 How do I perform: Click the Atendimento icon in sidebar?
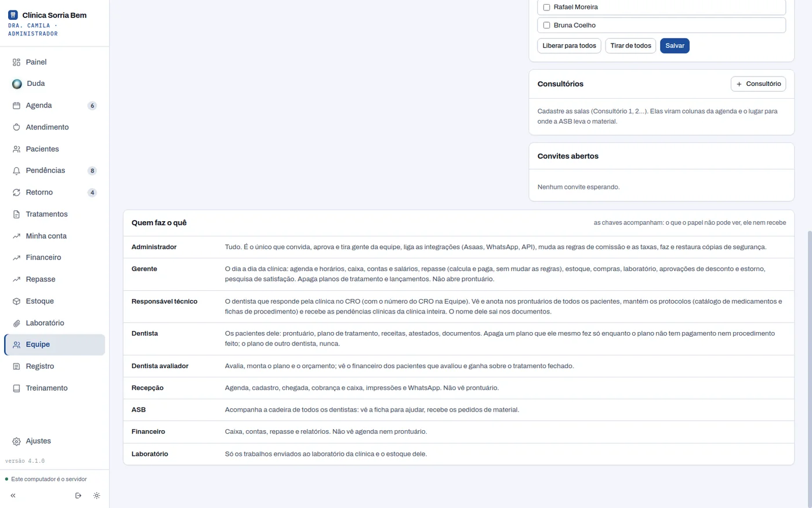point(16,127)
